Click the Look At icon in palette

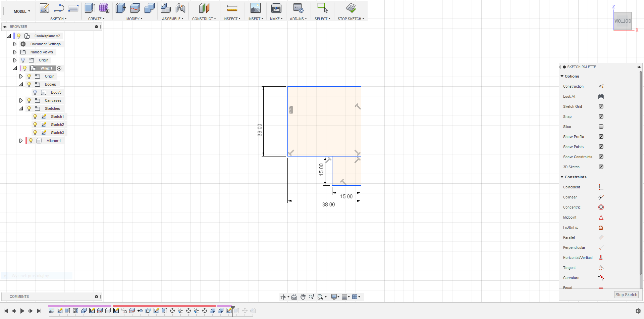click(x=601, y=96)
